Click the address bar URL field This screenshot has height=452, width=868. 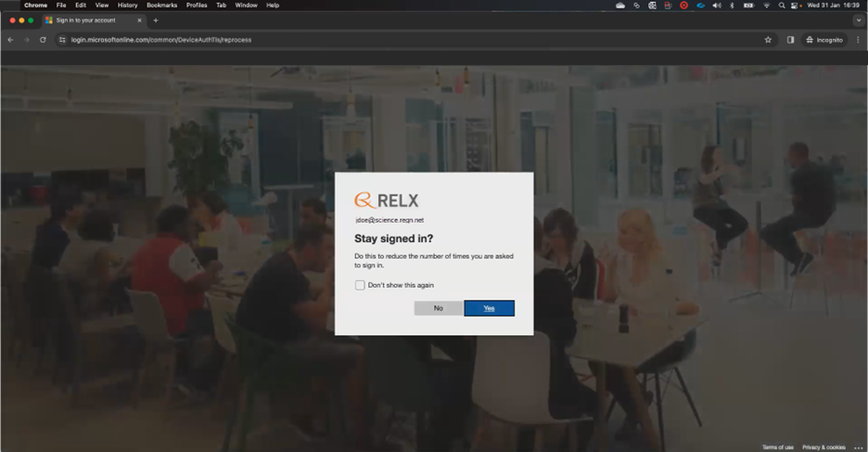coord(415,40)
